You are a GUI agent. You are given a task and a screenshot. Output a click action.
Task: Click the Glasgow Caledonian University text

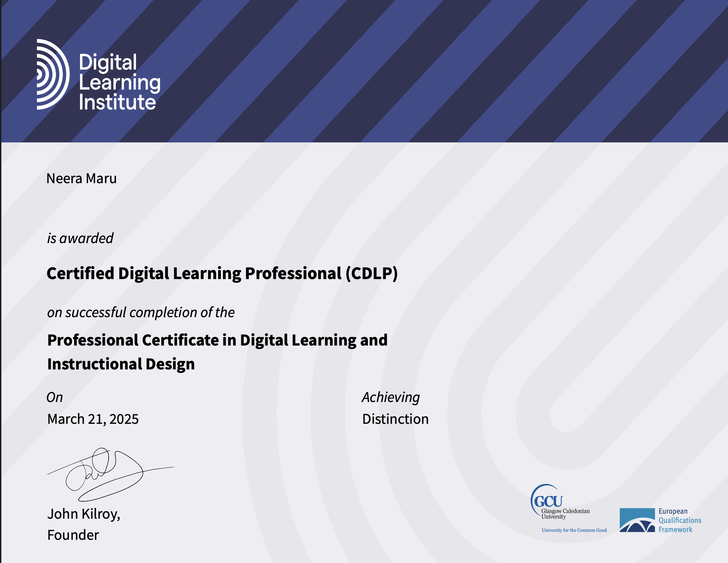coord(565,514)
